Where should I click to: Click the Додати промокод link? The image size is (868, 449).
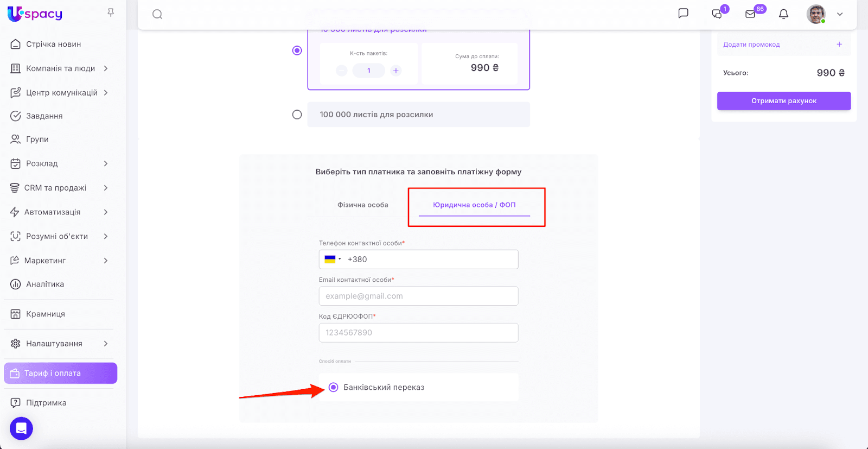coord(751,45)
